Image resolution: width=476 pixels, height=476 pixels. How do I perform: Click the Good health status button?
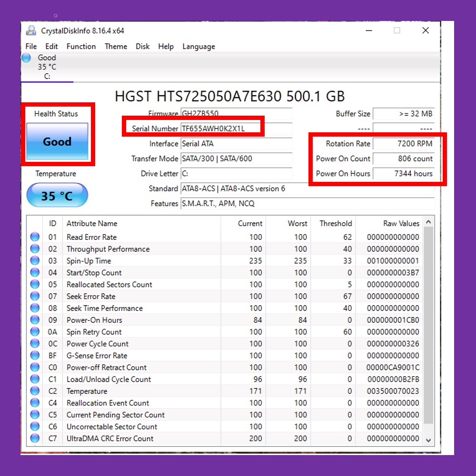58,142
